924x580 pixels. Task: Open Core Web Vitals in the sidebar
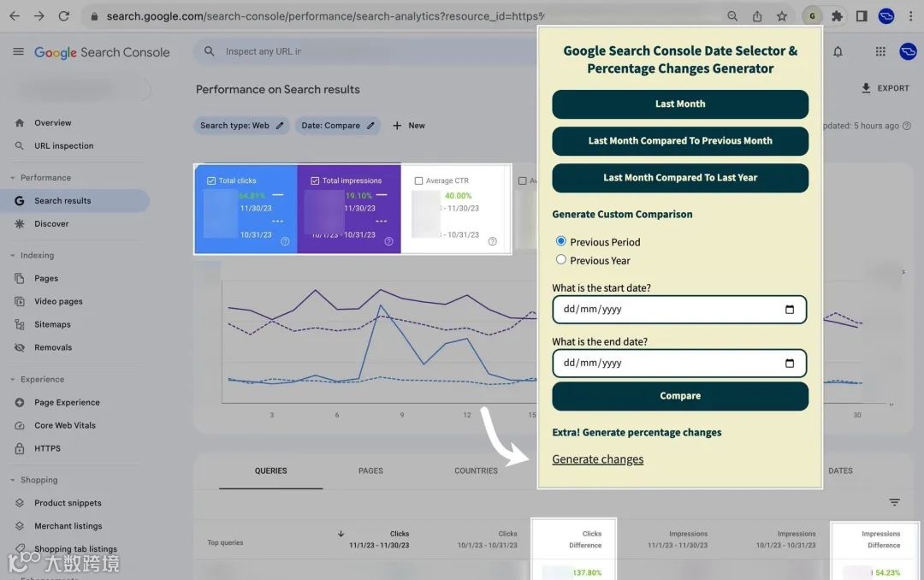65,425
